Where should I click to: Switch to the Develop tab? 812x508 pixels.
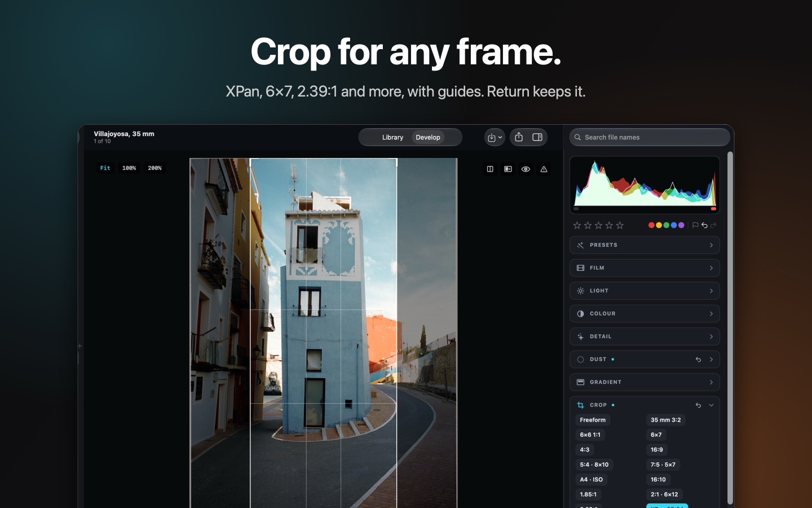click(428, 137)
